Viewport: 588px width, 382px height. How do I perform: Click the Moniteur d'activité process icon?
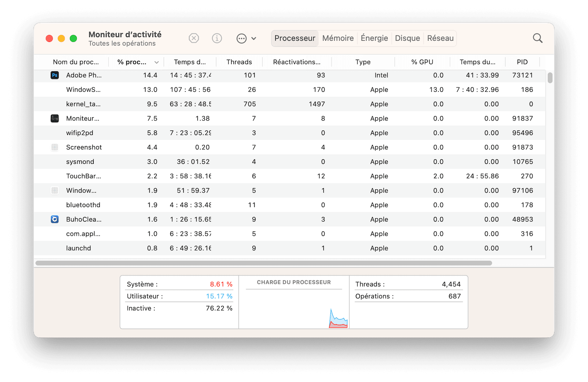coord(55,118)
